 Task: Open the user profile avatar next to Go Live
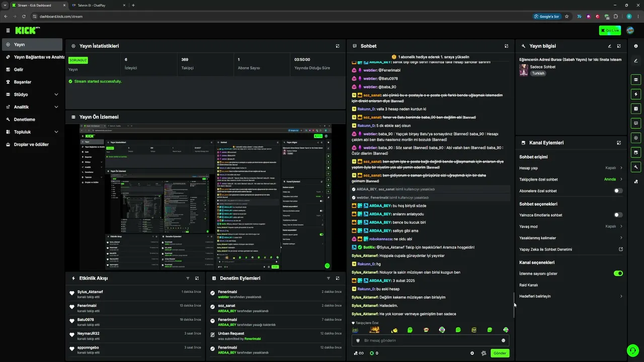630,31
